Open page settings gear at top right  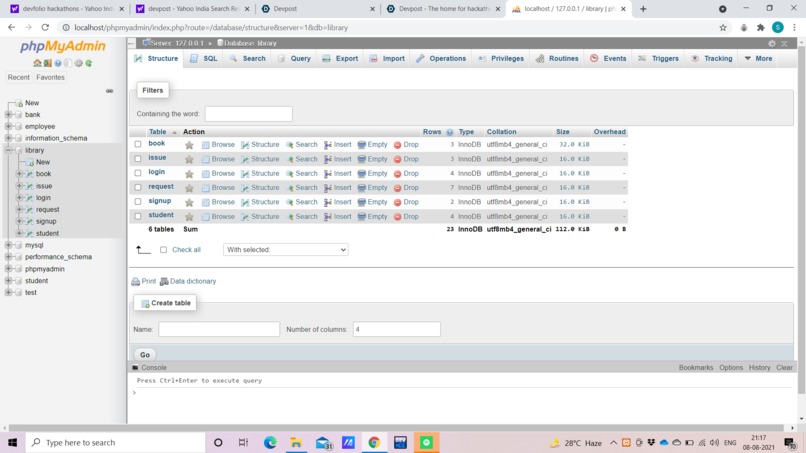click(772, 44)
